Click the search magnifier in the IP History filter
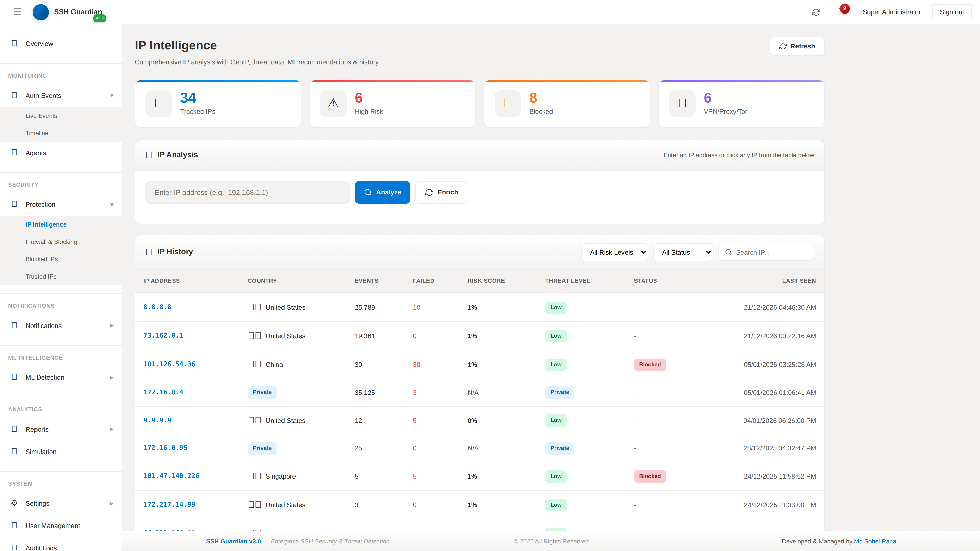 click(x=729, y=252)
